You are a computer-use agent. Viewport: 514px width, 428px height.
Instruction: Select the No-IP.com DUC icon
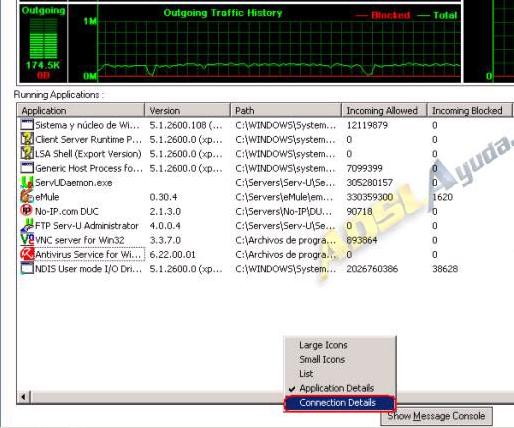(27, 211)
